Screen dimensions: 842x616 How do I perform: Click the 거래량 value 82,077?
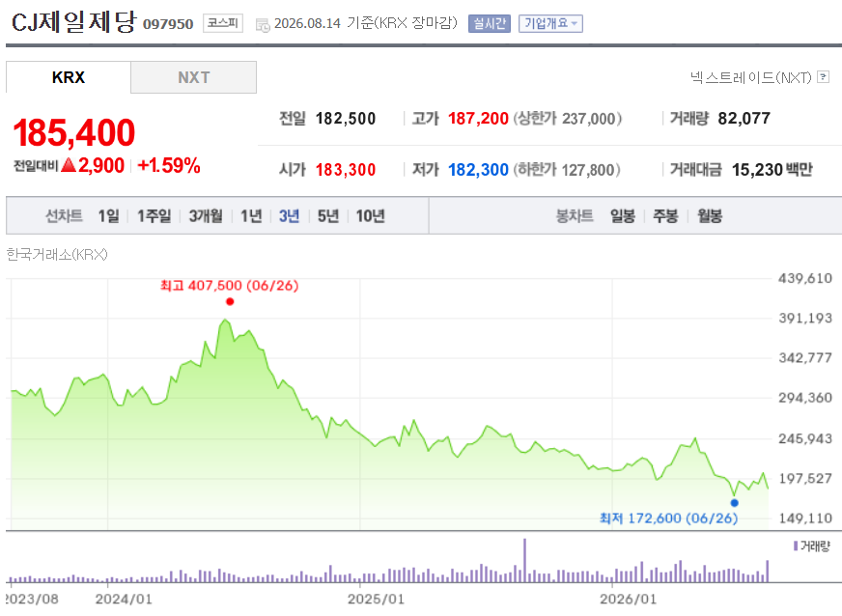pyautogui.click(x=744, y=118)
